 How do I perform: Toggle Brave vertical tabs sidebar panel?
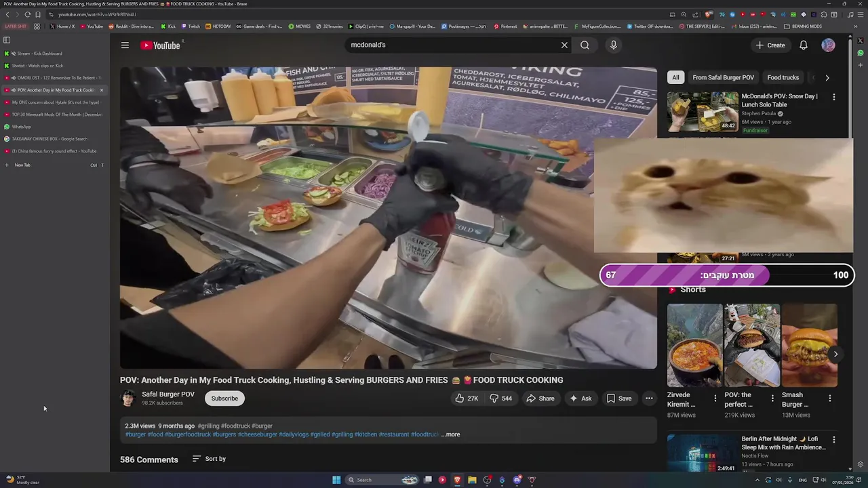(7, 40)
